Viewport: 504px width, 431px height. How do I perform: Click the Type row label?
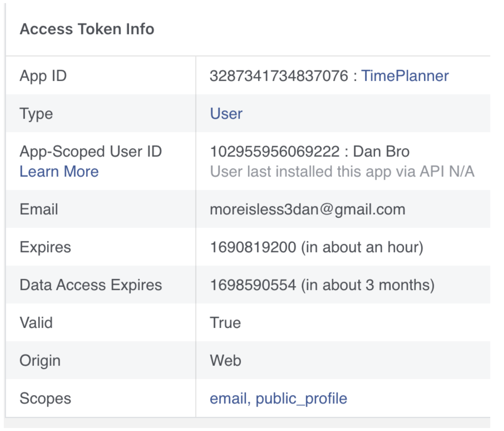36,114
